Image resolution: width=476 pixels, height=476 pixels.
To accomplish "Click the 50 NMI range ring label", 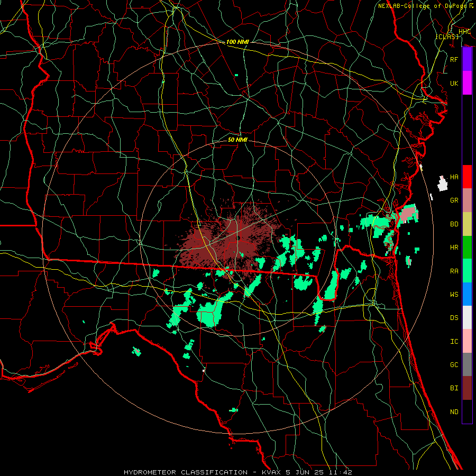I will 237,140.
